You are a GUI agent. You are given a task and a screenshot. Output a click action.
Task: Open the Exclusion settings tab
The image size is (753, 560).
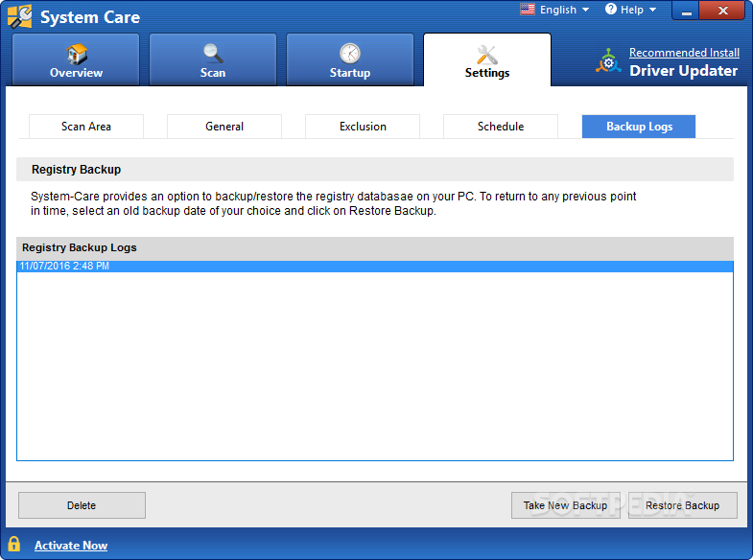[x=363, y=127]
